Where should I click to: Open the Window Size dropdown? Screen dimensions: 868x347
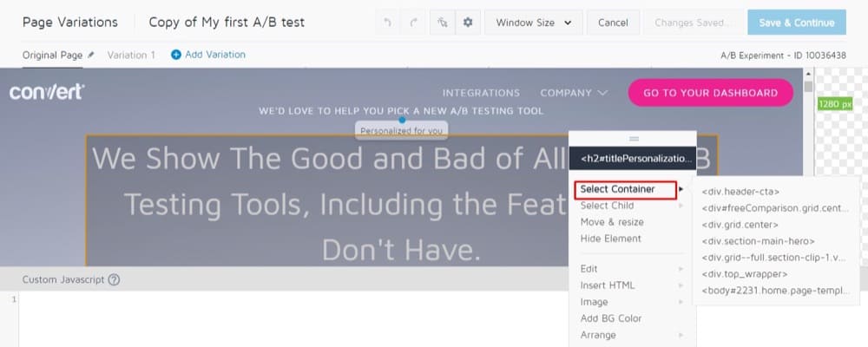(x=533, y=23)
